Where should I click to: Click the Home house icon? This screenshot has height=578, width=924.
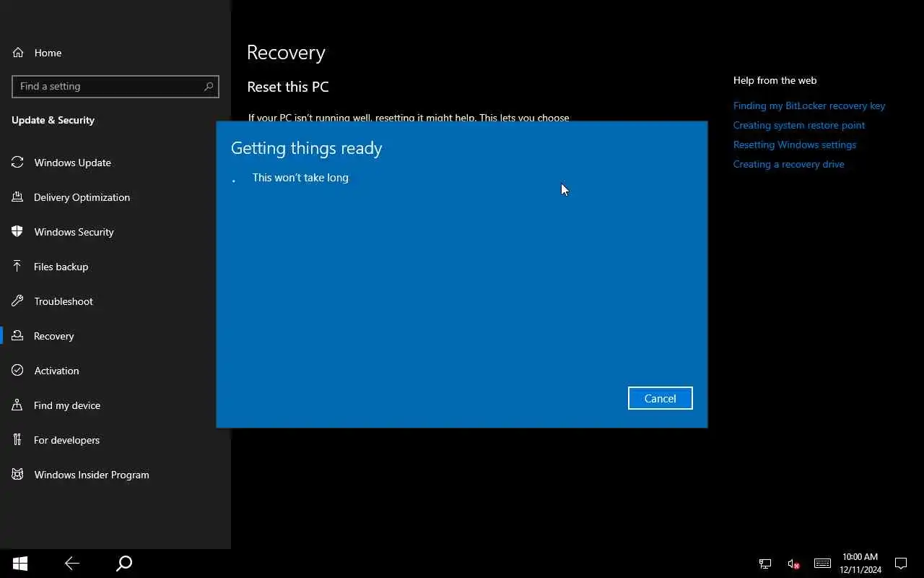tap(18, 53)
